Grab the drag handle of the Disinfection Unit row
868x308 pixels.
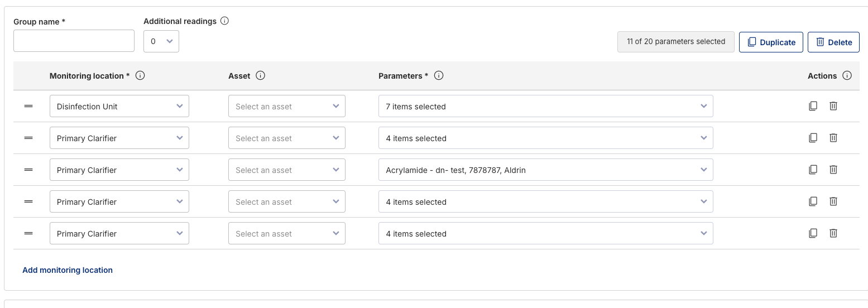tap(28, 106)
